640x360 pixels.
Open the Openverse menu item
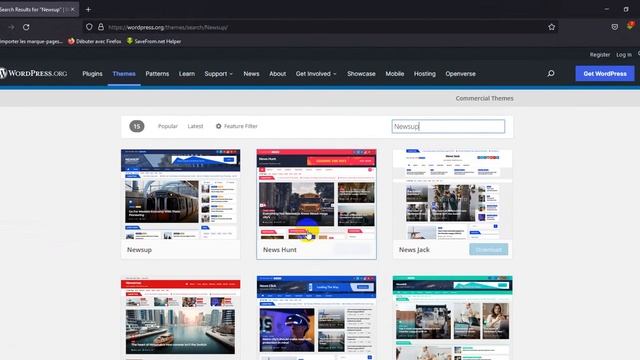coord(460,74)
